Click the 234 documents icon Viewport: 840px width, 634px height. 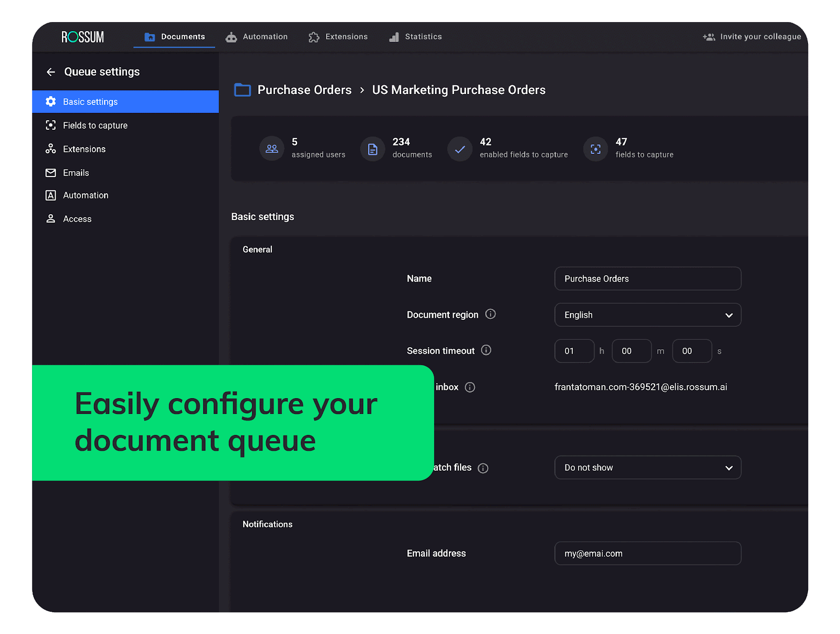[x=373, y=149]
